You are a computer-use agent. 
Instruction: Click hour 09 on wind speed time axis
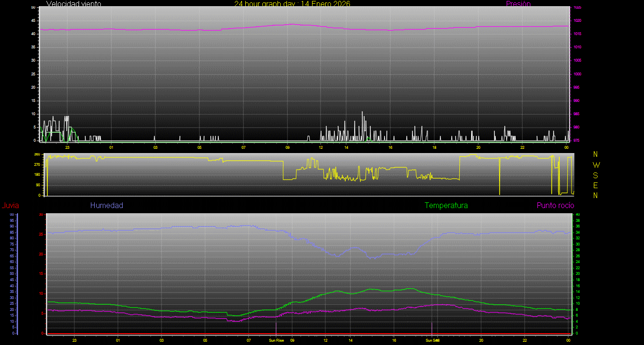(287, 147)
